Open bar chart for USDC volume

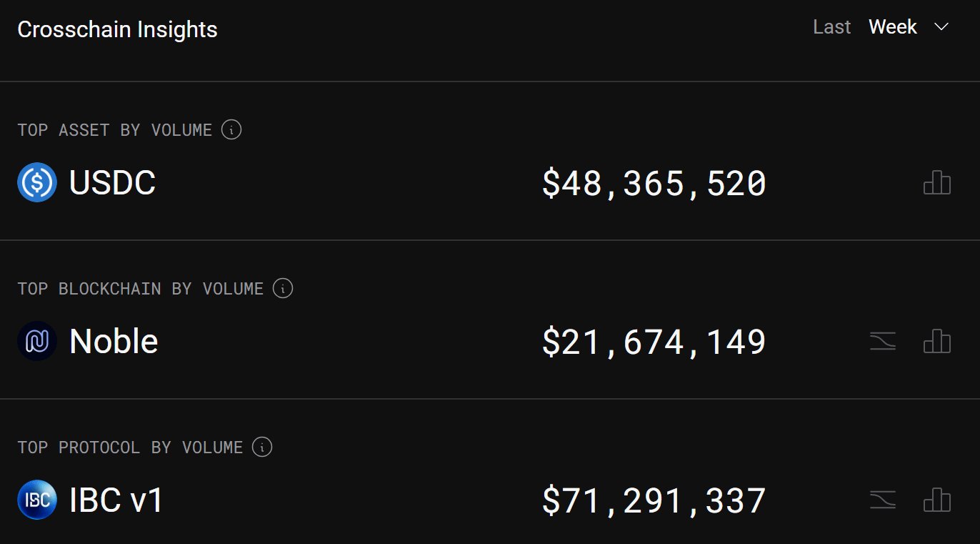(937, 183)
